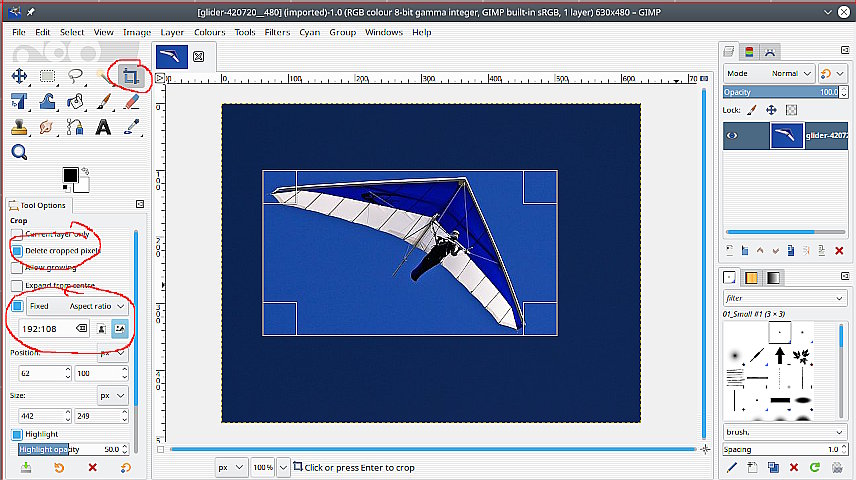Screen dimensions: 856x480
Task: Select the Unified Transform tool
Action: point(19,102)
